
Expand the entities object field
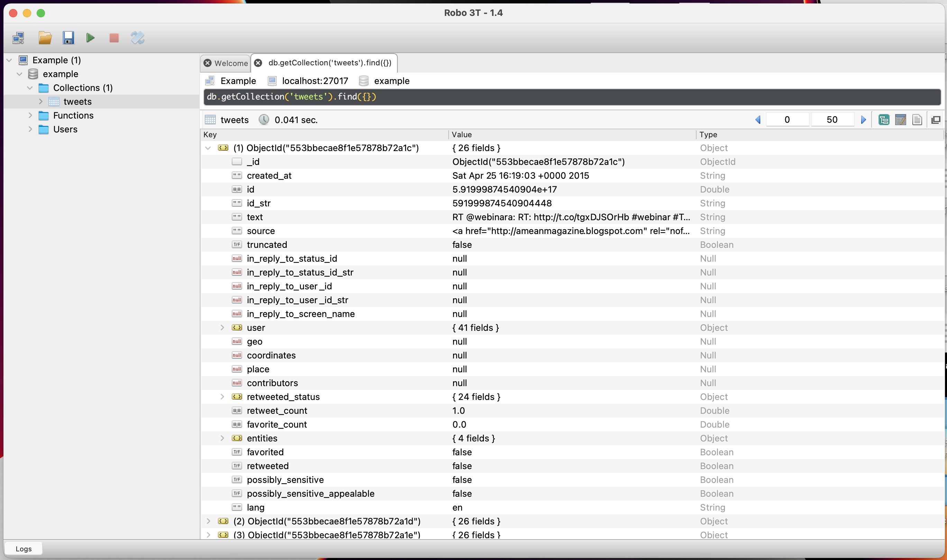click(222, 438)
